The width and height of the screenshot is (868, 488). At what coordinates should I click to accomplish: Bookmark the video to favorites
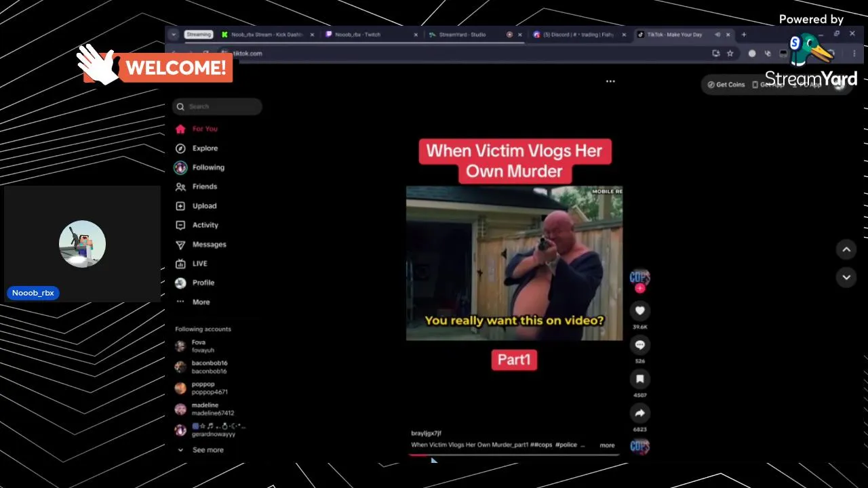tap(639, 379)
